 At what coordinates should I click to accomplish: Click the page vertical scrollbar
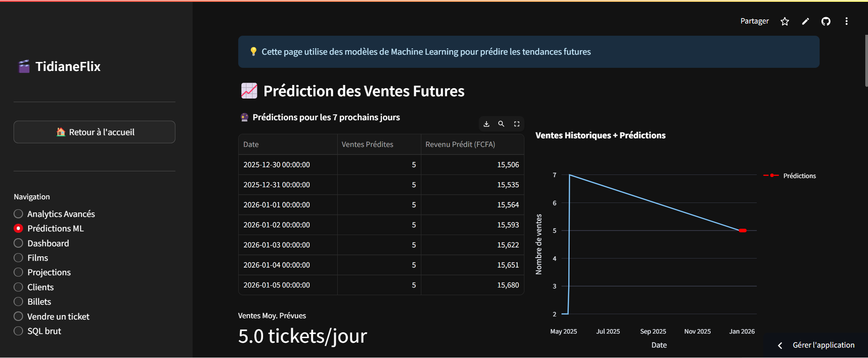(866, 61)
